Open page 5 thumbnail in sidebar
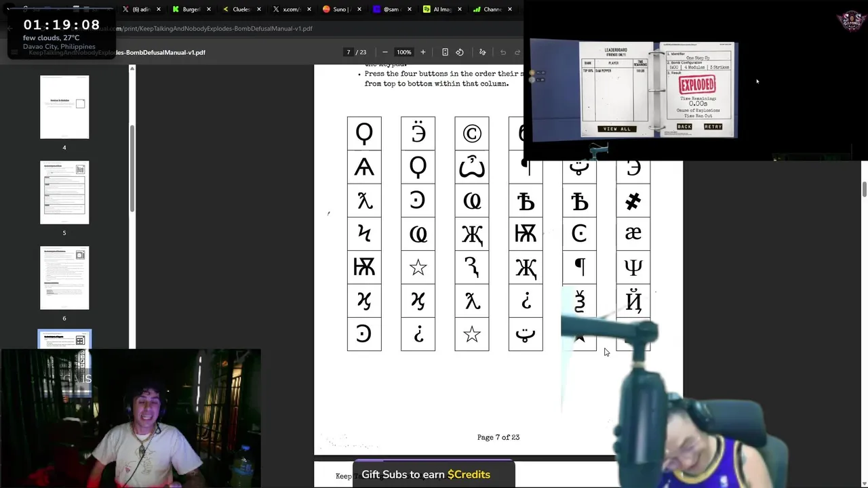The width and height of the screenshot is (868, 488). [64, 192]
